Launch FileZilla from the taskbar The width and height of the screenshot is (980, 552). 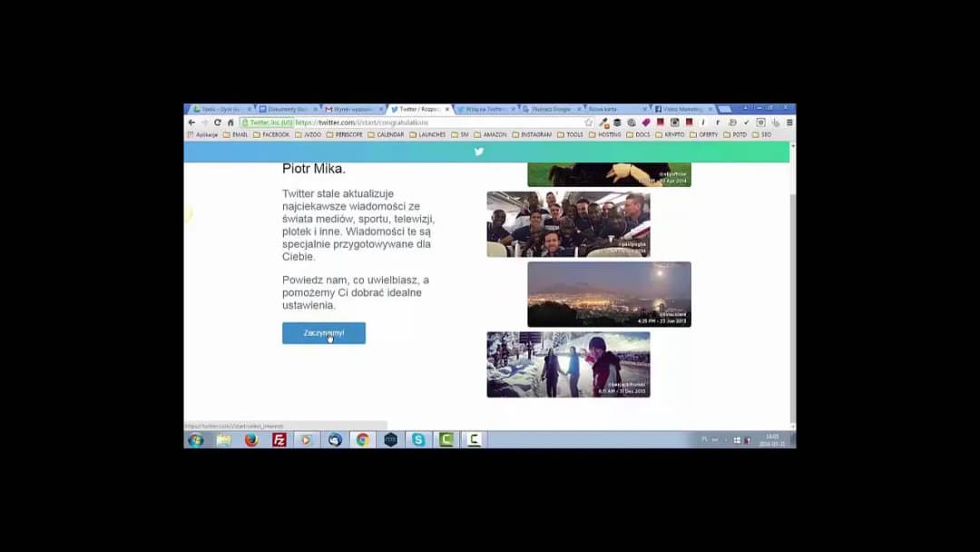[x=279, y=440]
